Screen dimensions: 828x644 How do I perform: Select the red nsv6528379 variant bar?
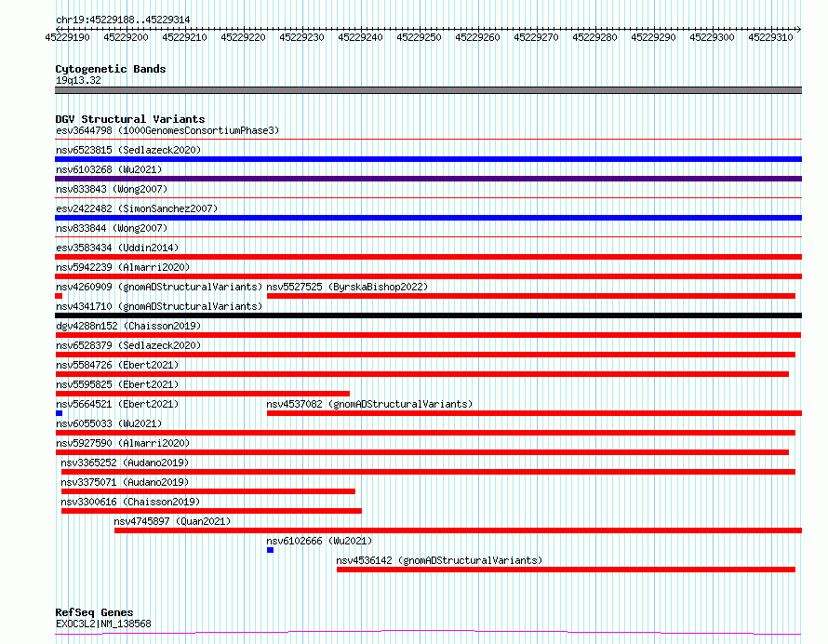click(x=425, y=355)
